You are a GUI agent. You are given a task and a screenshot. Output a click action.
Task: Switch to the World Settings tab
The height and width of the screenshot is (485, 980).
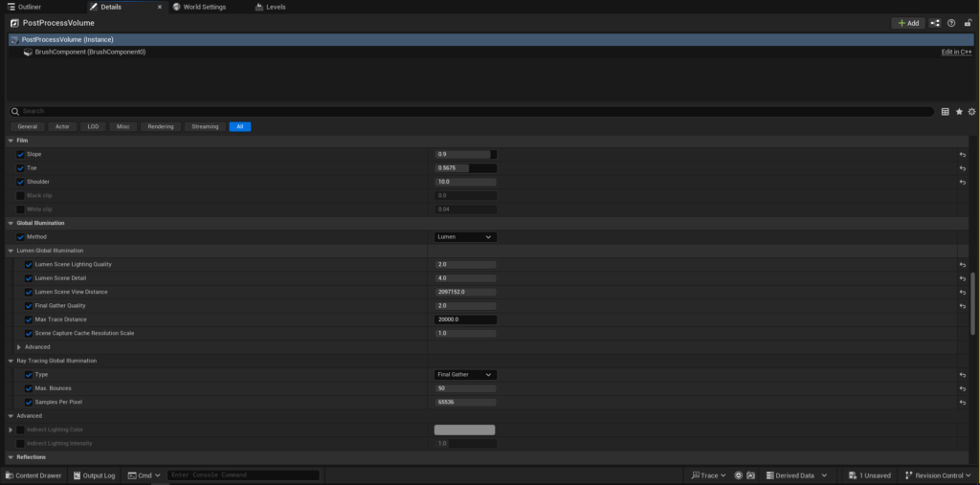click(x=200, y=7)
